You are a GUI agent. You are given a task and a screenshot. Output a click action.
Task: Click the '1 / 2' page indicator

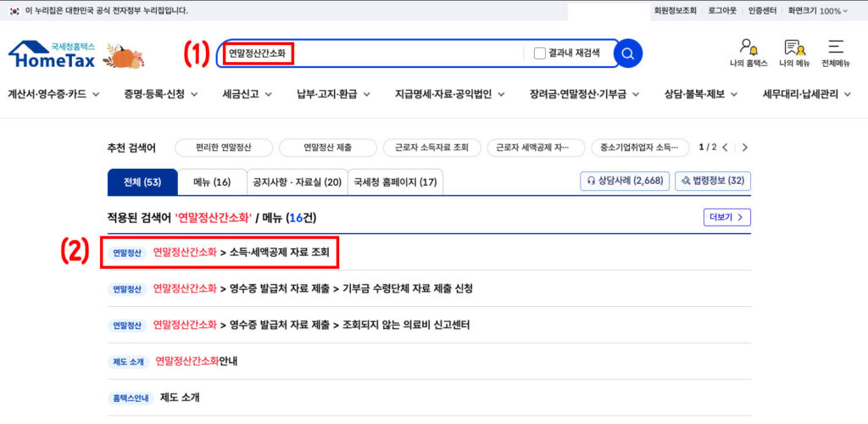tap(708, 148)
